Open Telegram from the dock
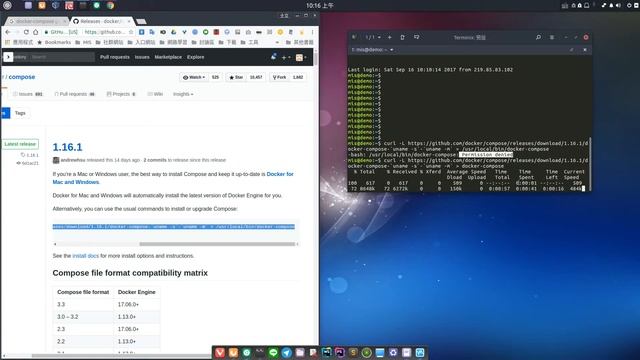This screenshot has width=640, height=360. pyautogui.click(x=287, y=353)
